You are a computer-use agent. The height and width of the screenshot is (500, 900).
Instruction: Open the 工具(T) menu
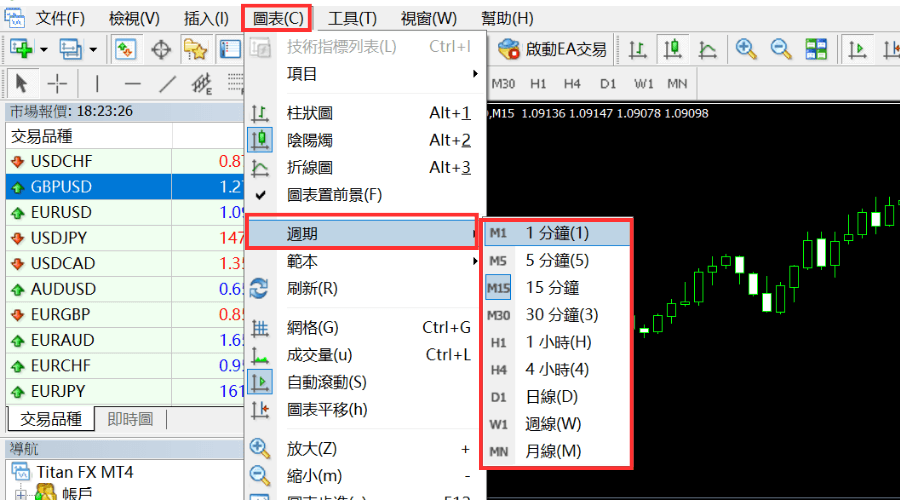pos(352,18)
